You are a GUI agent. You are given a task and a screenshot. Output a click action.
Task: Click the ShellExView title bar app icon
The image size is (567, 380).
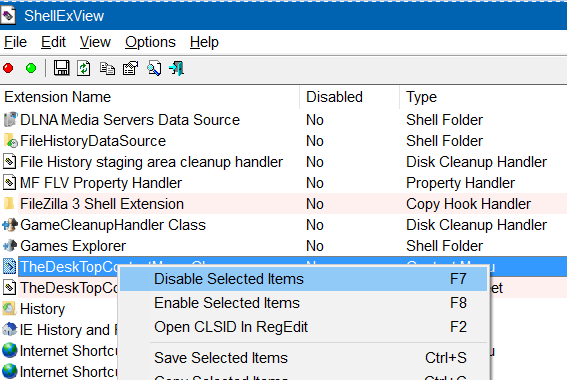click(x=8, y=16)
